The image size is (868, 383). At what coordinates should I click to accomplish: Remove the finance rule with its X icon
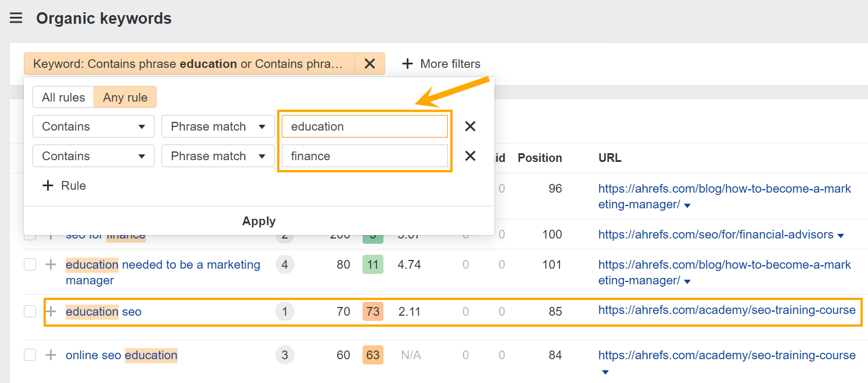click(x=470, y=156)
